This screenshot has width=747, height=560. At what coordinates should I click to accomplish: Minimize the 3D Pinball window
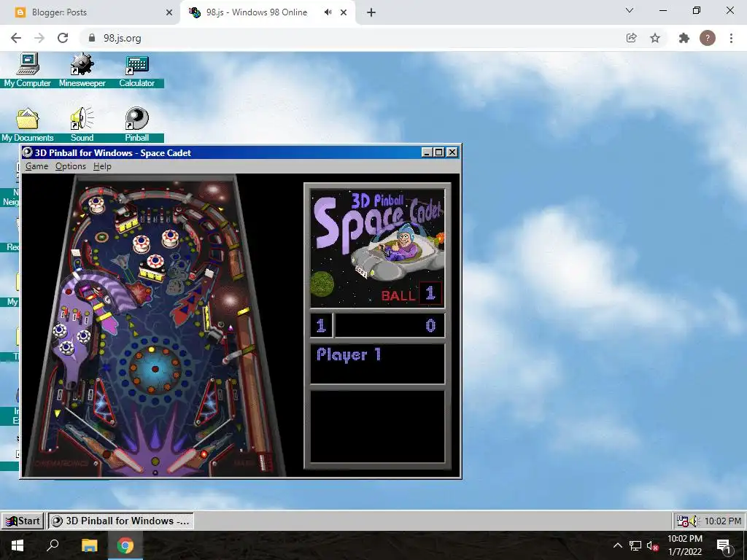pyautogui.click(x=427, y=152)
